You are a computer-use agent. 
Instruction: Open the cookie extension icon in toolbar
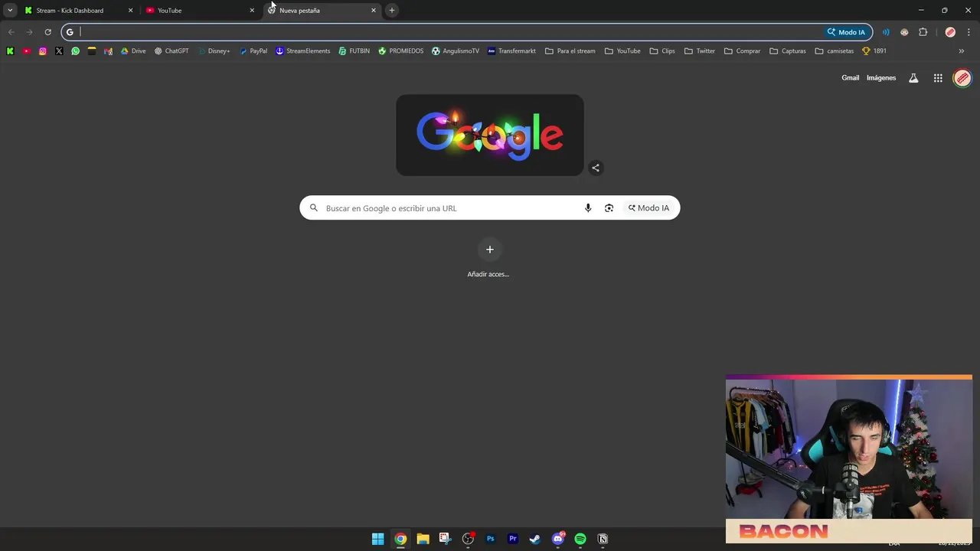click(904, 32)
